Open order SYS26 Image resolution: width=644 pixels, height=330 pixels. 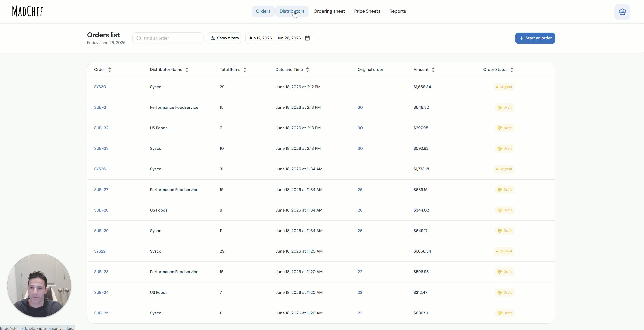point(100,169)
